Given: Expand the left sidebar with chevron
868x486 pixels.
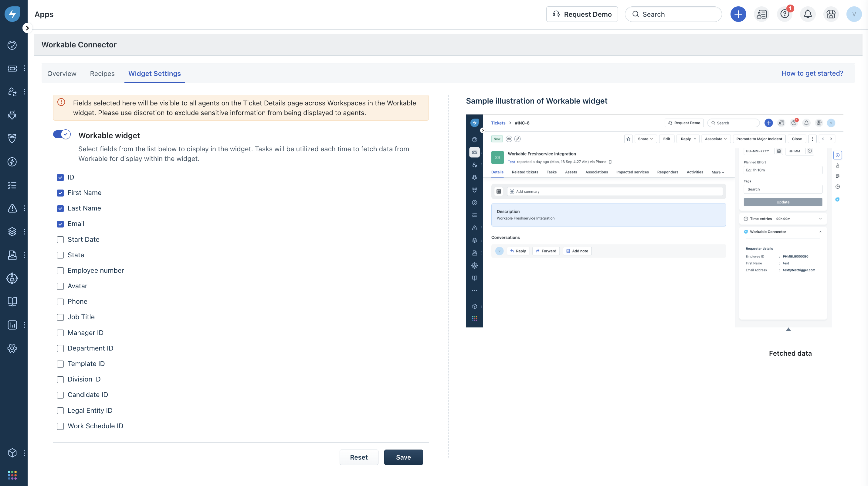Looking at the screenshot, I should pos(27,28).
